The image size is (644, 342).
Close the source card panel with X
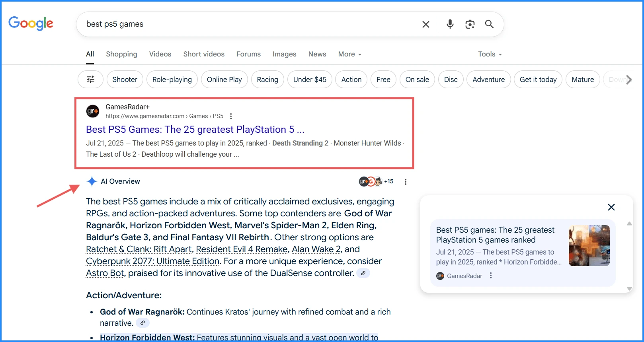pyautogui.click(x=611, y=207)
